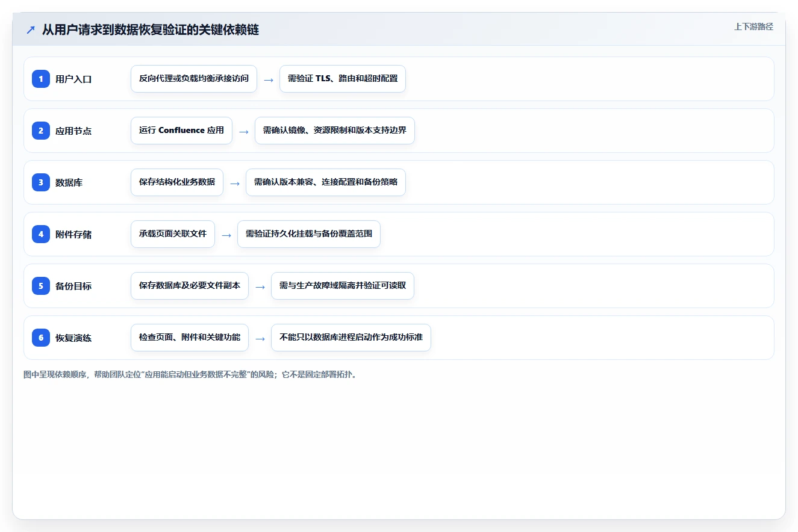This screenshot has height=532, width=798.
Task: Click the '用户入口' row label
Action: click(73, 79)
